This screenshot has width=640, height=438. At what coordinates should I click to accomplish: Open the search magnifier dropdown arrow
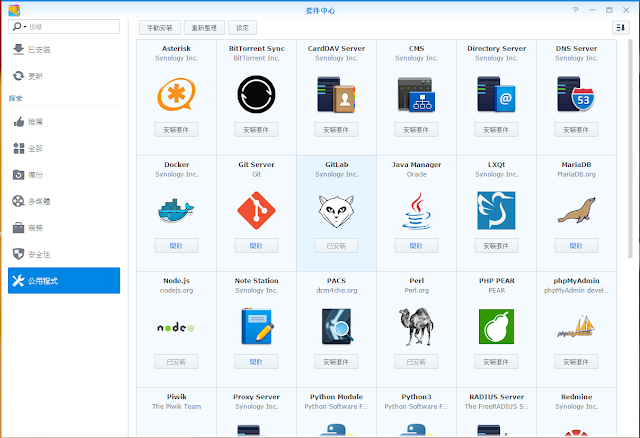[25, 27]
